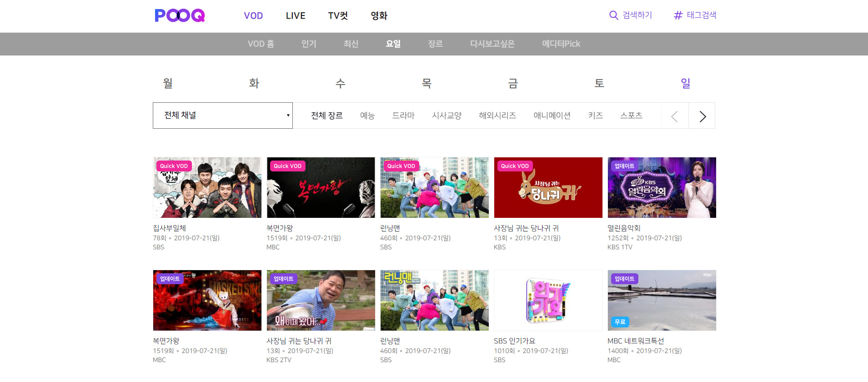Image resolution: width=868 pixels, height=382 pixels.
Task: Open KBS 2TV 사장님 귀는 당나귀 귀 thumbnail
Action: (321, 300)
